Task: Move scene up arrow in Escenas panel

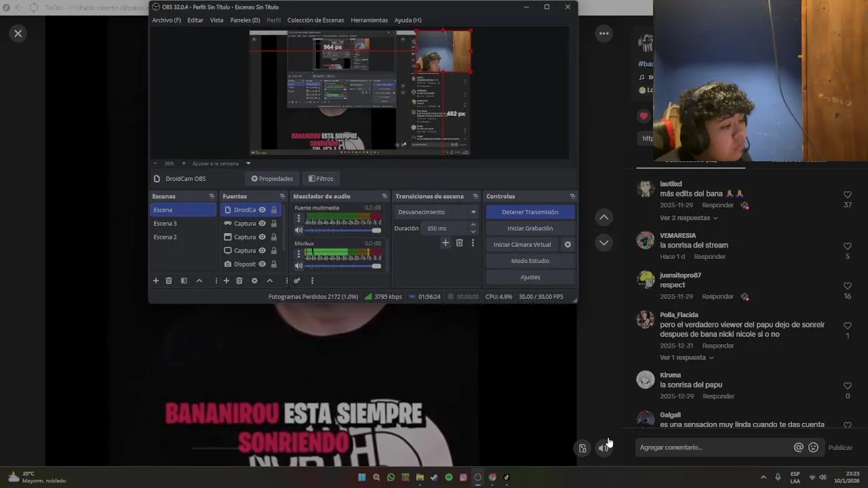Action: (199, 281)
